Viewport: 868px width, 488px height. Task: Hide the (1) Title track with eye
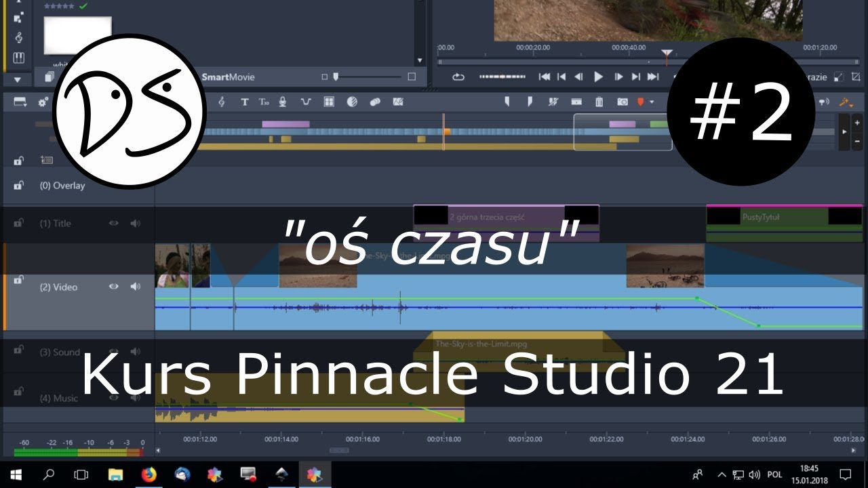coord(114,223)
